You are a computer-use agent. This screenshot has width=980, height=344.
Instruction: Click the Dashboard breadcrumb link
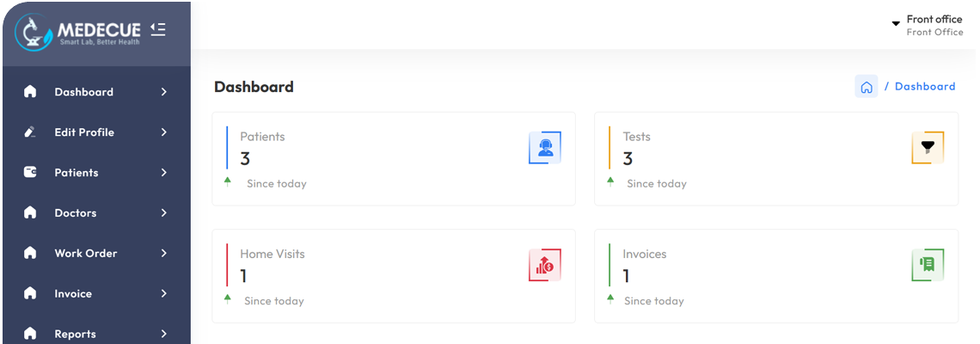point(925,87)
